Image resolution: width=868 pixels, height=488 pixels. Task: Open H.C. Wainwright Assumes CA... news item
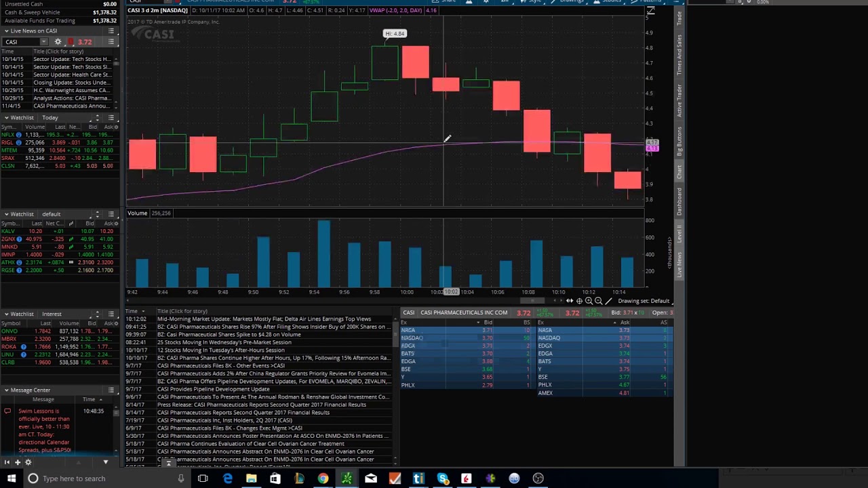[71, 90]
